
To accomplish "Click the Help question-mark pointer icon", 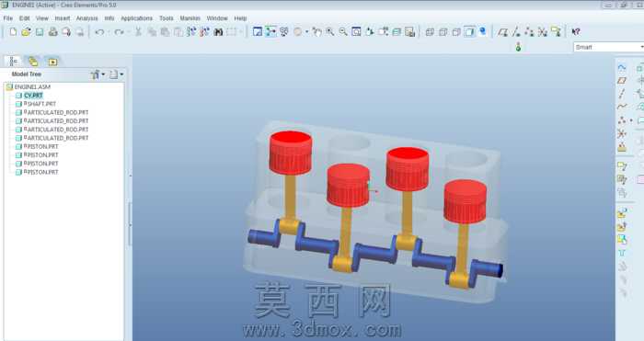I will click(x=575, y=31).
